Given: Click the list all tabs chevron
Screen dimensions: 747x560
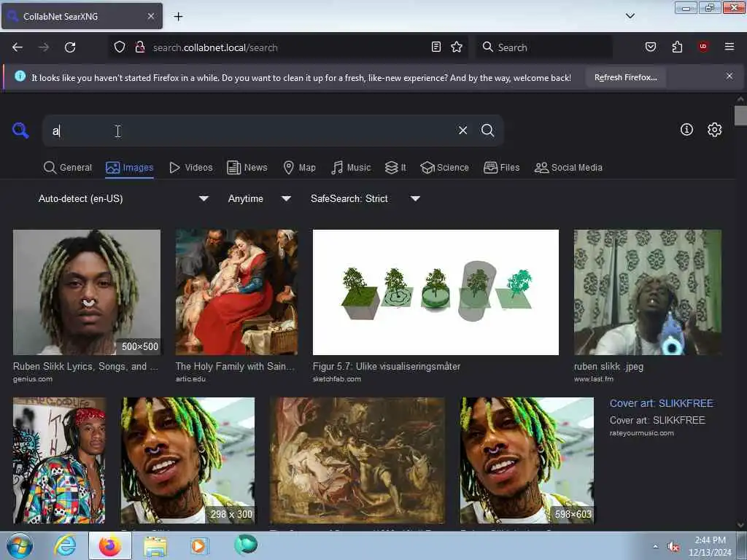Looking at the screenshot, I should [x=630, y=16].
